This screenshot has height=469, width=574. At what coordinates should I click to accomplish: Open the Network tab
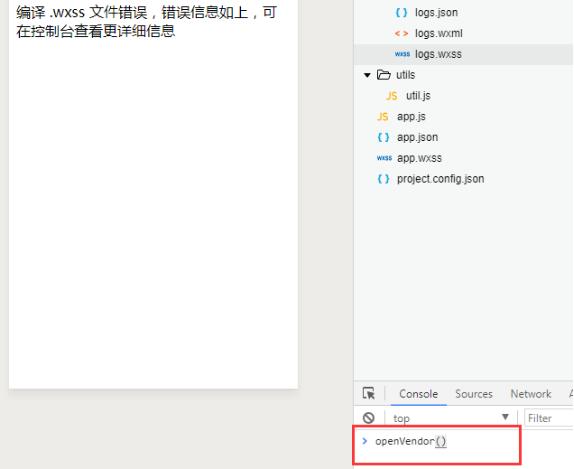click(x=531, y=394)
